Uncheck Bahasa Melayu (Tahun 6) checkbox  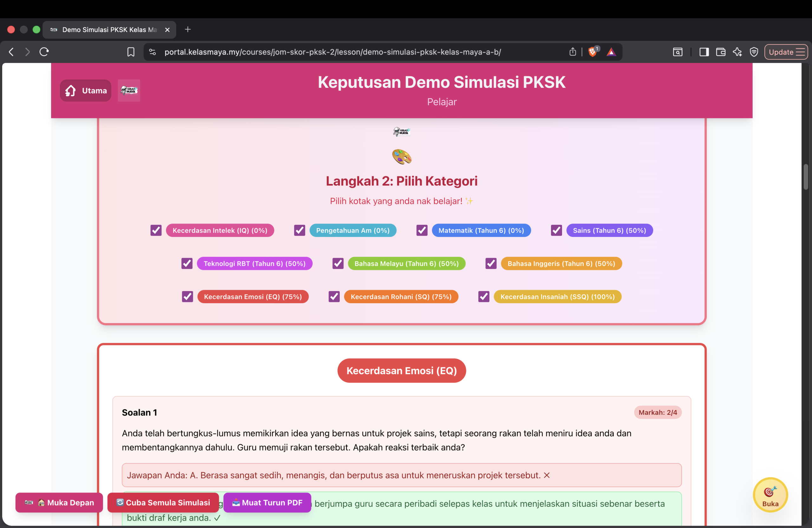[338, 263]
